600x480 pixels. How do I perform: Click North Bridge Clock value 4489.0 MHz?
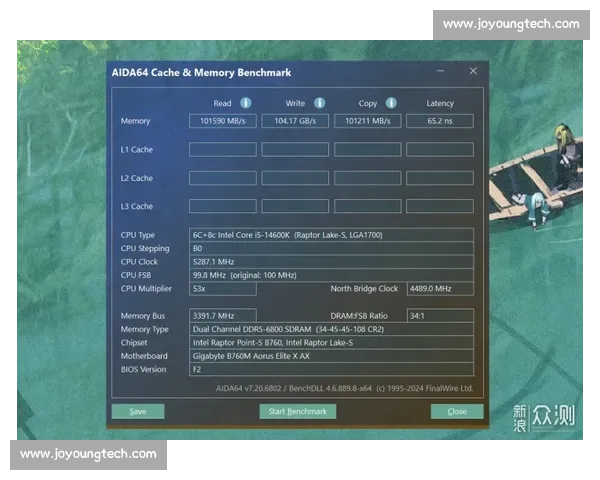[440, 289]
